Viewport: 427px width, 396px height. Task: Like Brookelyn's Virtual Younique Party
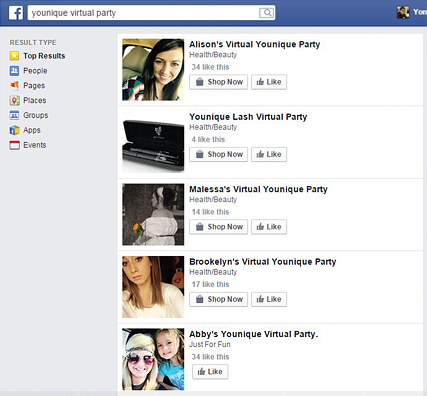pos(269,299)
